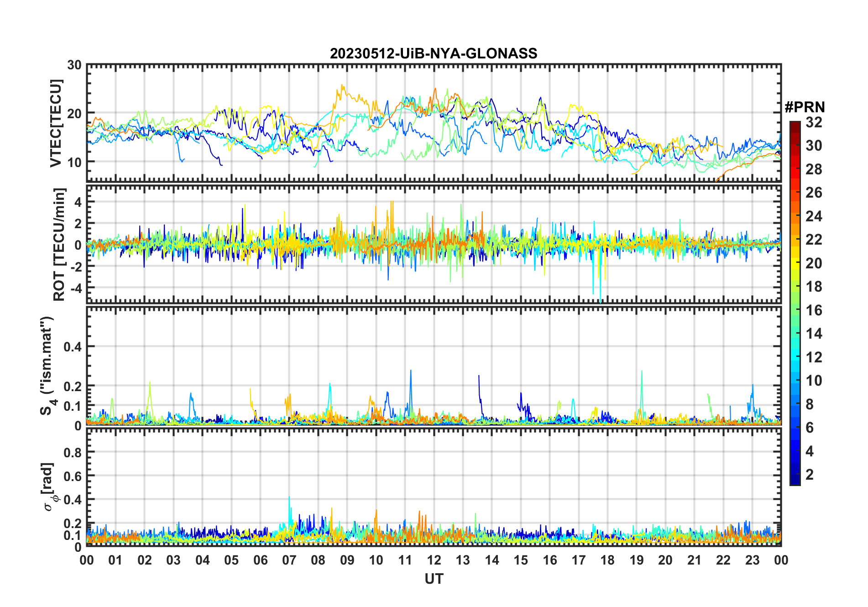This screenshot has width=868, height=607.
Task: Click the ROT tick label -4
Action: [76, 288]
